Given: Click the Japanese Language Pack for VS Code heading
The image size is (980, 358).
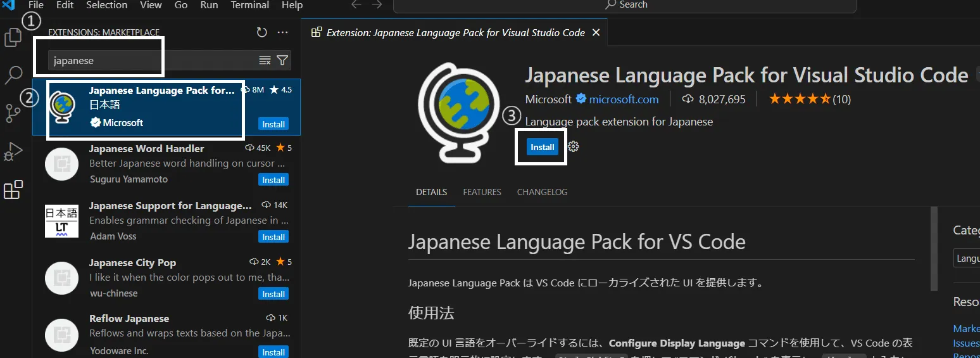Looking at the screenshot, I should click(x=577, y=241).
